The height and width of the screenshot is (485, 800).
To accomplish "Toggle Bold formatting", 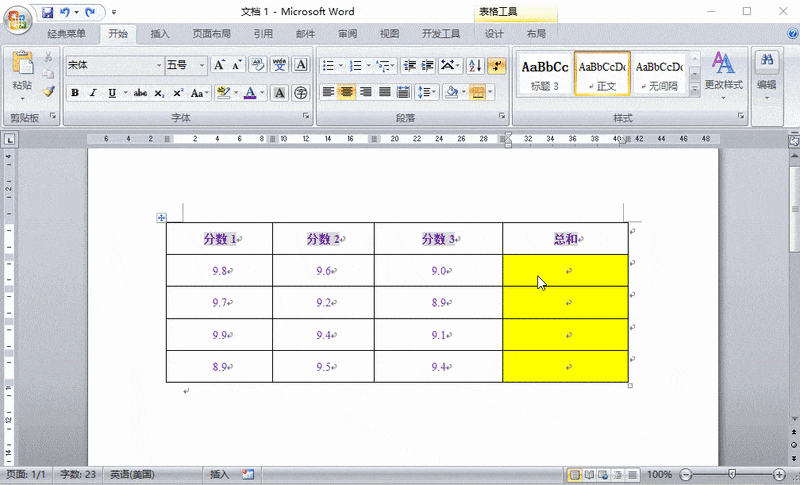I will (75, 93).
